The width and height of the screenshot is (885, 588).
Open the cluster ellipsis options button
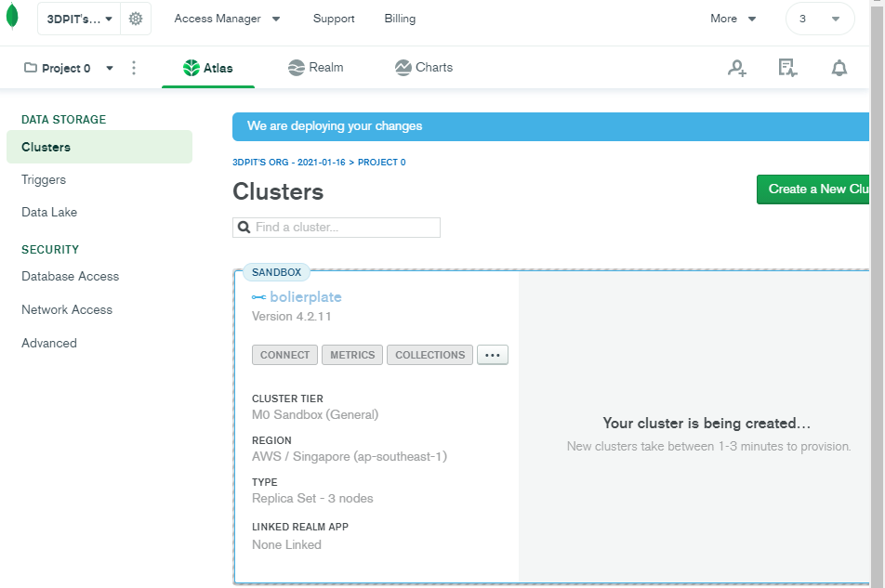tap(492, 355)
